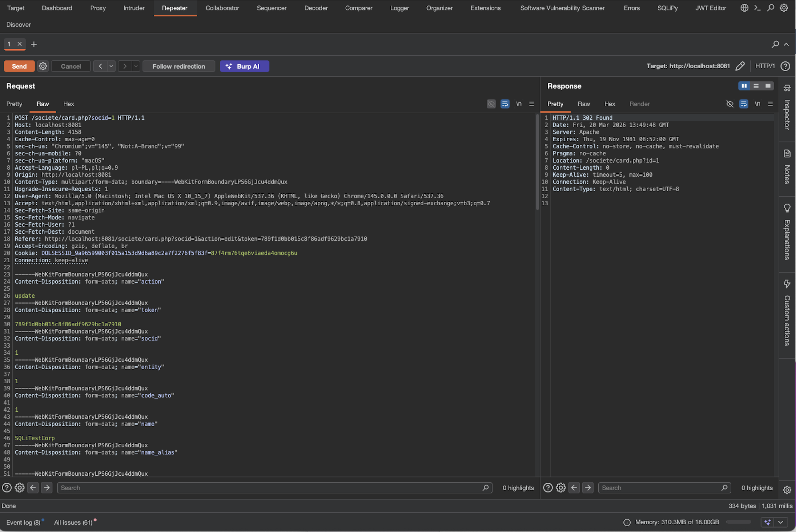This screenshot has height=532, width=796.
Task: Go to next request search match
Action: point(47,488)
